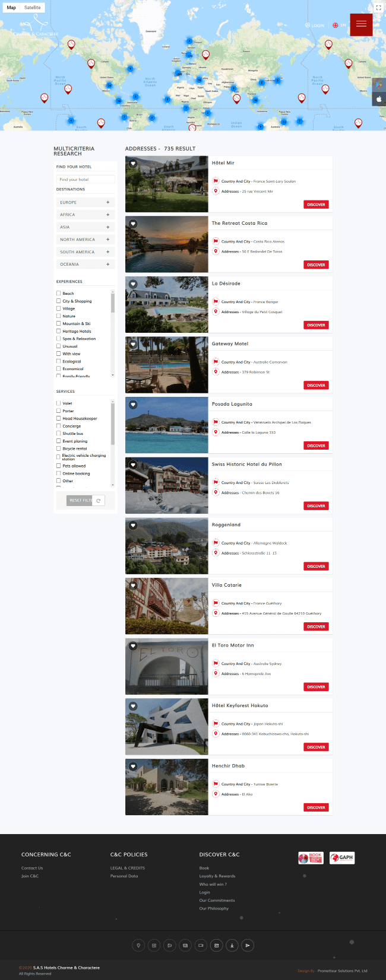Switch map to Satellite view

33,8
